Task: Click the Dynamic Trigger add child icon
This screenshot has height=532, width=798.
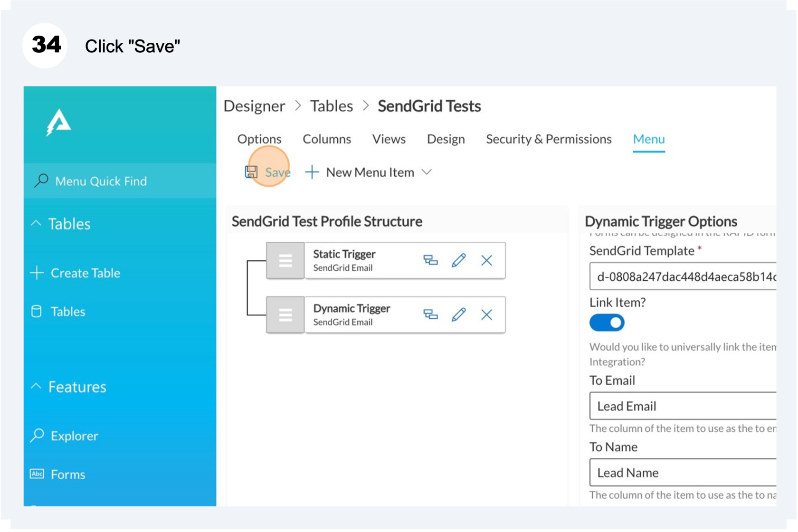Action: coord(430,314)
